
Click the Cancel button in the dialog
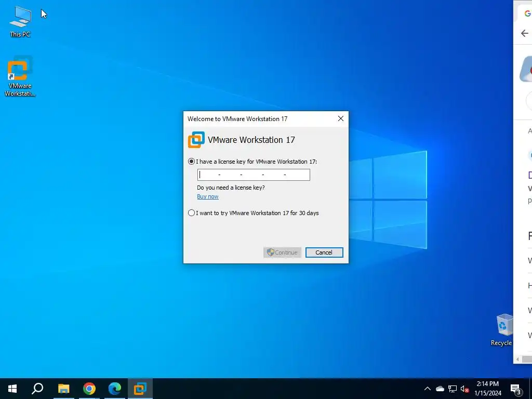pos(324,252)
